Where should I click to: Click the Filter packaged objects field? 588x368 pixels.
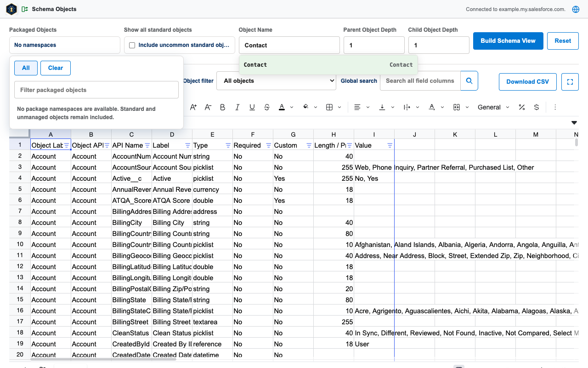pos(96,90)
